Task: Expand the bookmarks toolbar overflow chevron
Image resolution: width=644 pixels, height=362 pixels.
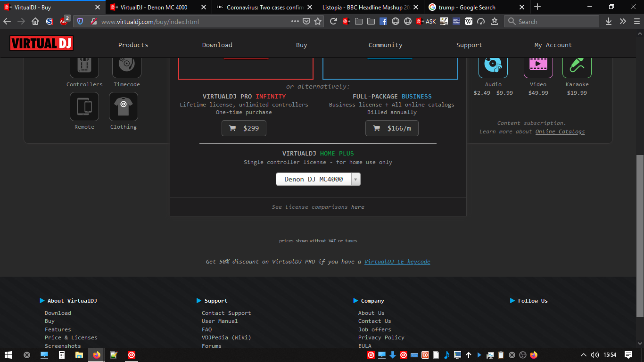Action: (623, 21)
